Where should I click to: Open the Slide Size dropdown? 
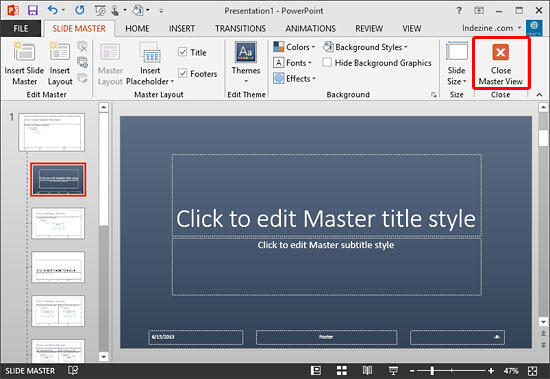(456, 64)
